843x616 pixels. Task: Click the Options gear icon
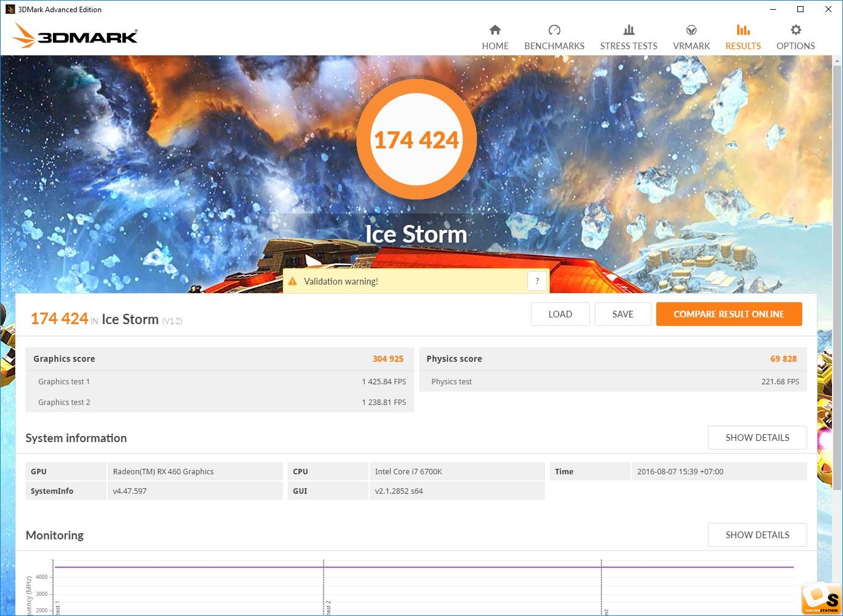tap(796, 30)
